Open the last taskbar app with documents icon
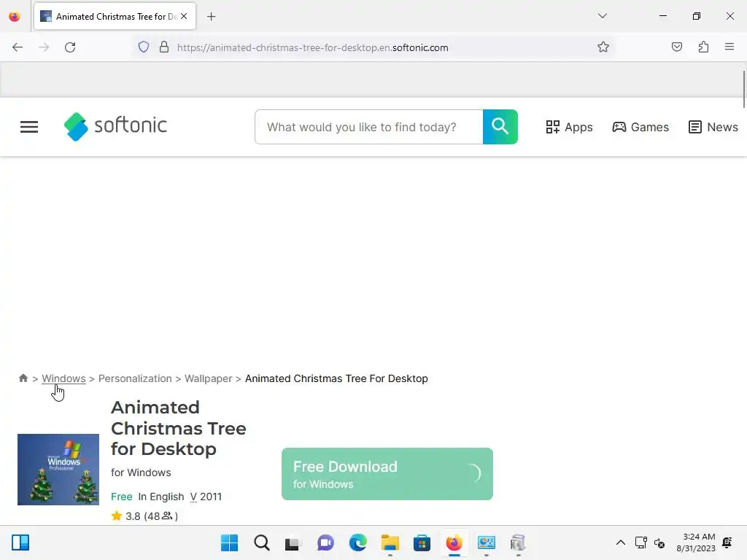 pyautogui.click(x=518, y=542)
